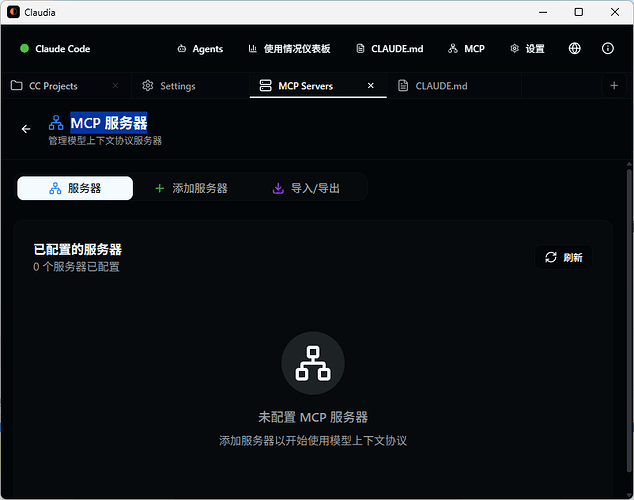634x500 pixels.
Task: Open the Agents page in top navigation
Action: [x=200, y=49]
